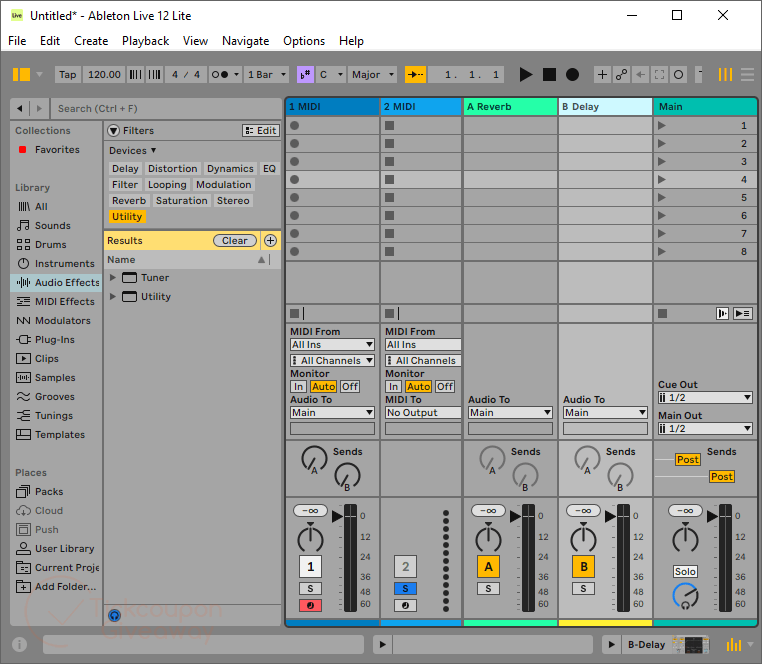Image resolution: width=762 pixels, height=664 pixels.
Task: Open the Major scale mode dropdown
Action: pos(373,75)
